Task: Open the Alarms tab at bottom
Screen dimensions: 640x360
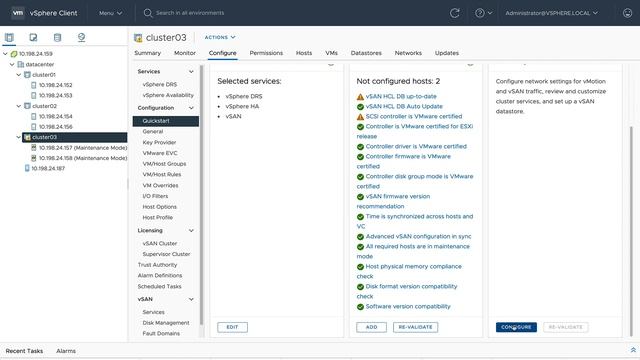Action: coord(66,351)
